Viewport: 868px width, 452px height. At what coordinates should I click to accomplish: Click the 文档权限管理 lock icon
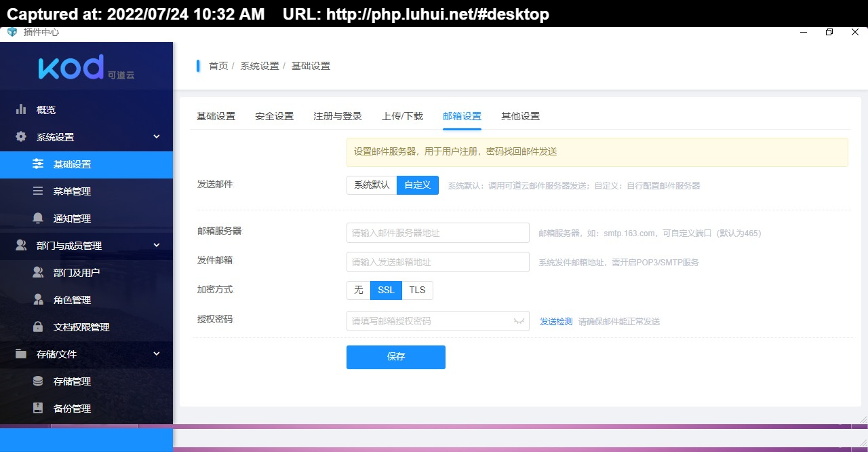(x=38, y=326)
